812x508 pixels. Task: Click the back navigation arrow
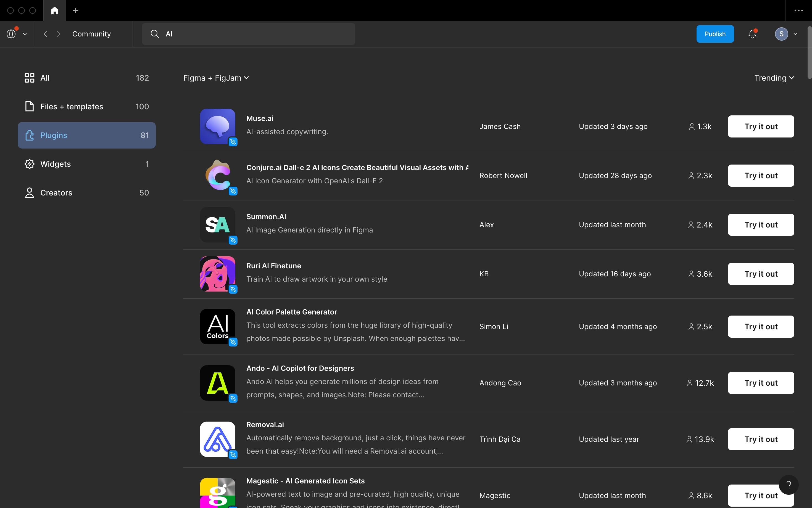pos(45,34)
